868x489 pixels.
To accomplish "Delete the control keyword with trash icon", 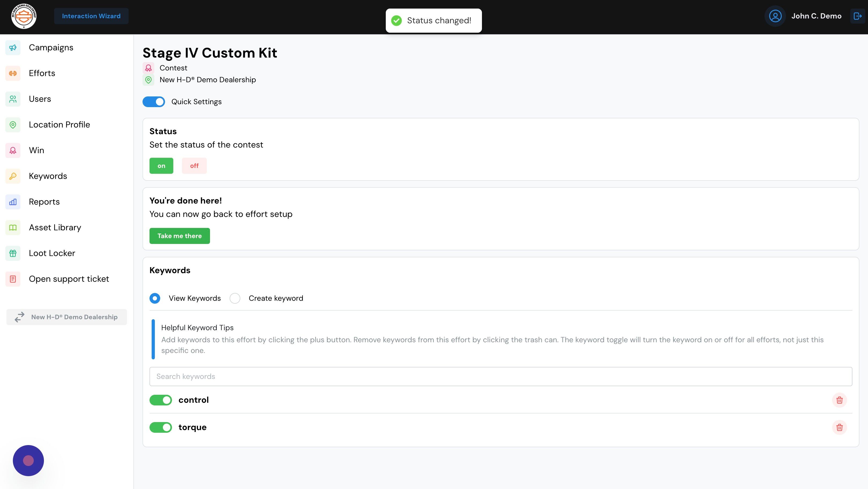I will pyautogui.click(x=839, y=400).
